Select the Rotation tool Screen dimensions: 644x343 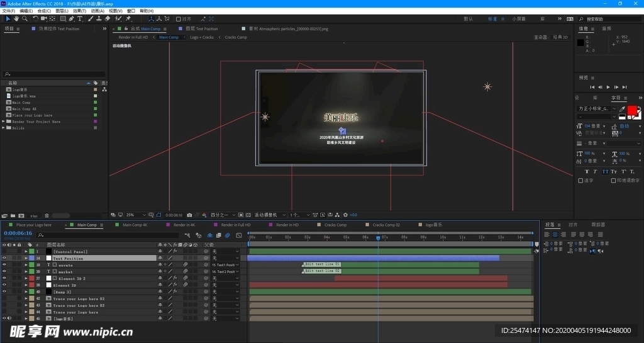pos(35,19)
